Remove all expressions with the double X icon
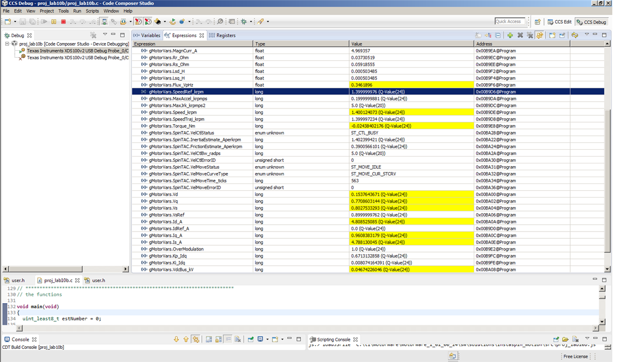 point(530,35)
